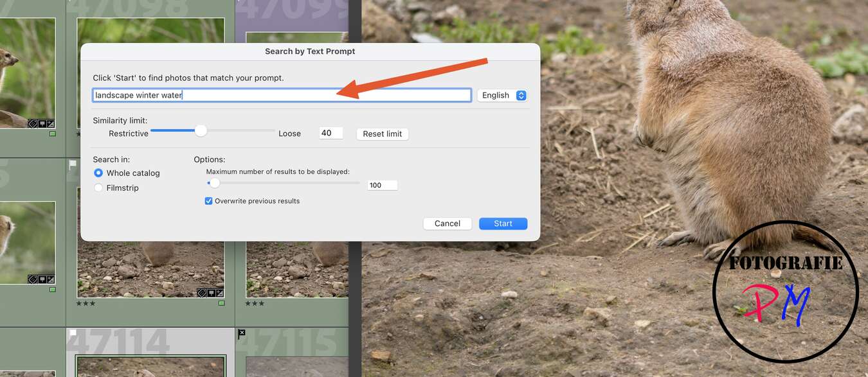Click the black rejected flag on cell 47115
Image resolution: width=868 pixels, height=377 pixels.
[x=242, y=333]
